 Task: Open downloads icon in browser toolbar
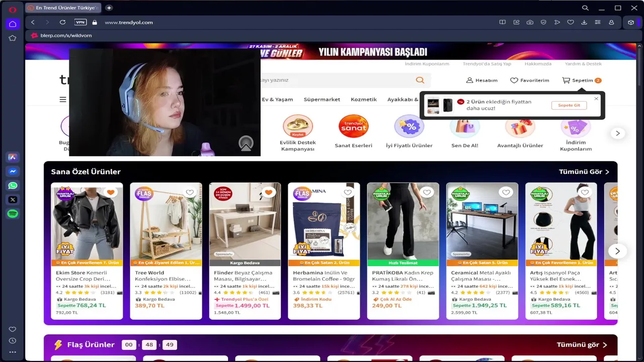pyautogui.click(x=584, y=22)
